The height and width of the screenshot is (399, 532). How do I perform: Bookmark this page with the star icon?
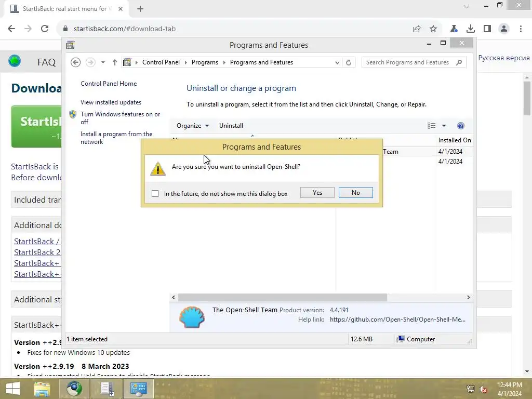pyautogui.click(x=433, y=29)
